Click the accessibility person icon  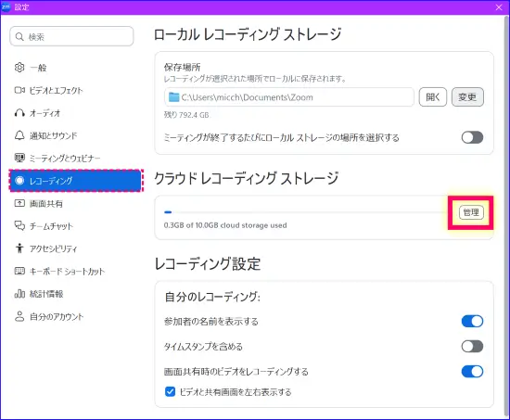click(19, 248)
